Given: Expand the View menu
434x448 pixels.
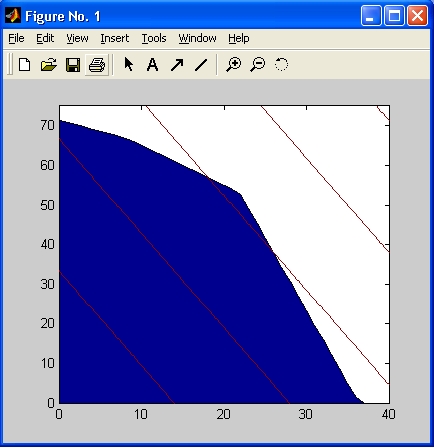Looking at the screenshot, I should (x=77, y=38).
